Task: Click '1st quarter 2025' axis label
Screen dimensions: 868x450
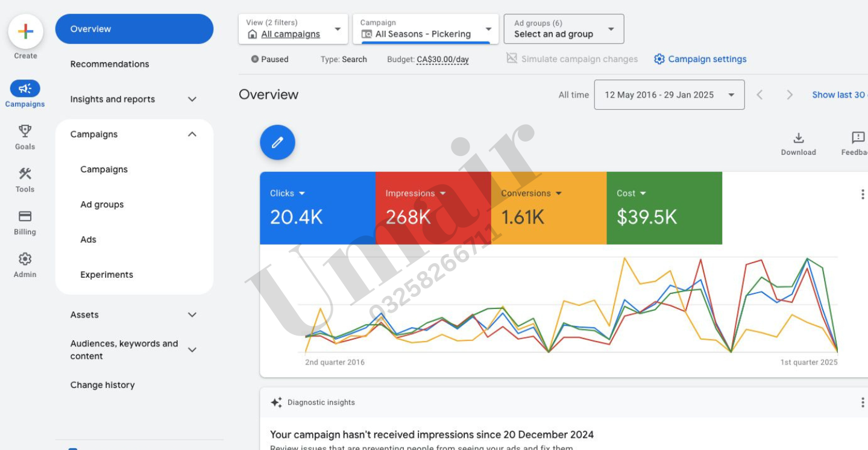Action: pyautogui.click(x=809, y=362)
